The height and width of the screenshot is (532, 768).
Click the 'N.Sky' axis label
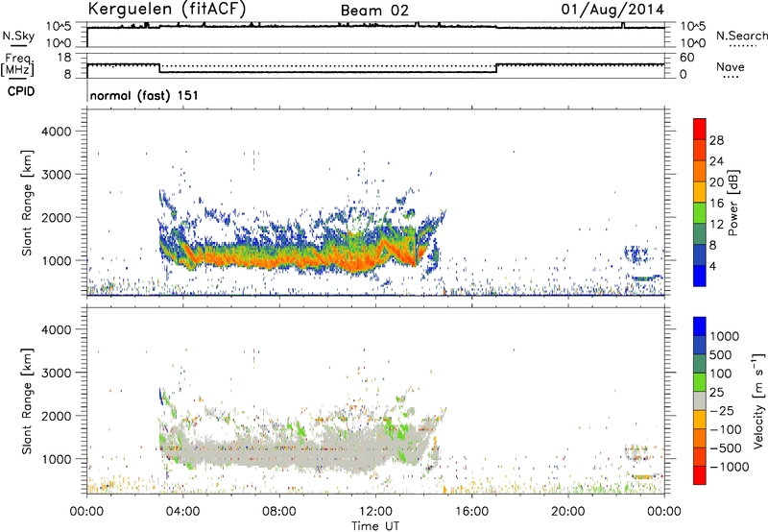[x=18, y=36]
